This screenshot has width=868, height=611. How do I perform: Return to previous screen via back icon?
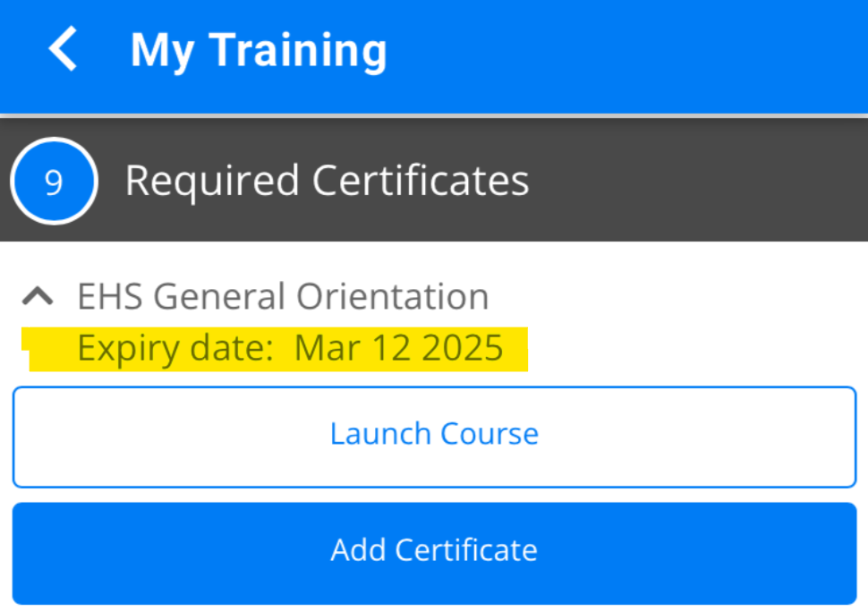63,48
